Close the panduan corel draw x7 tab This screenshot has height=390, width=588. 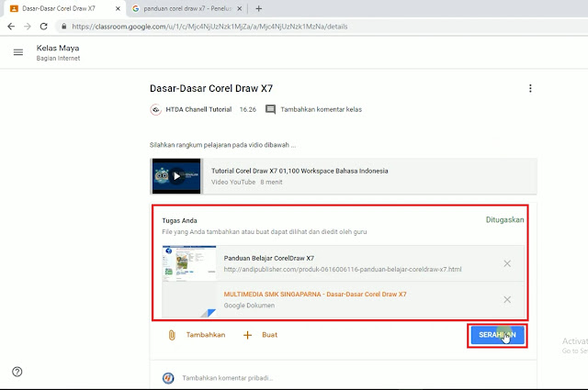[x=240, y=8]
